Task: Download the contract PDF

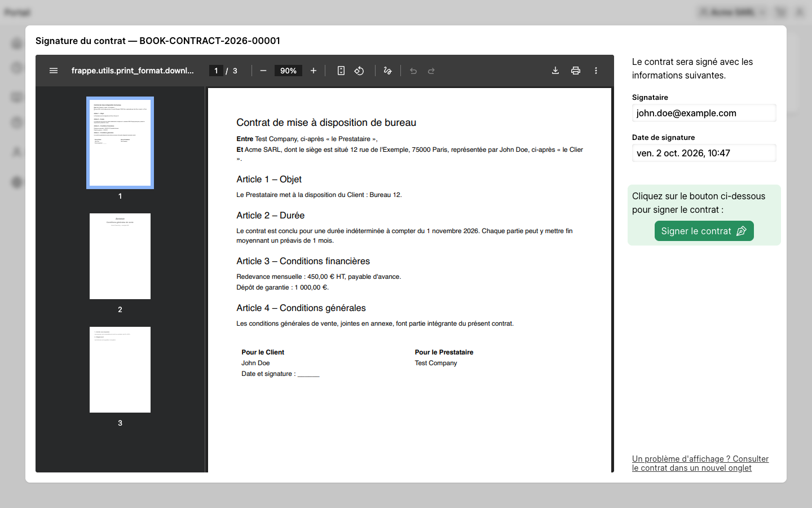Action: 555,71
